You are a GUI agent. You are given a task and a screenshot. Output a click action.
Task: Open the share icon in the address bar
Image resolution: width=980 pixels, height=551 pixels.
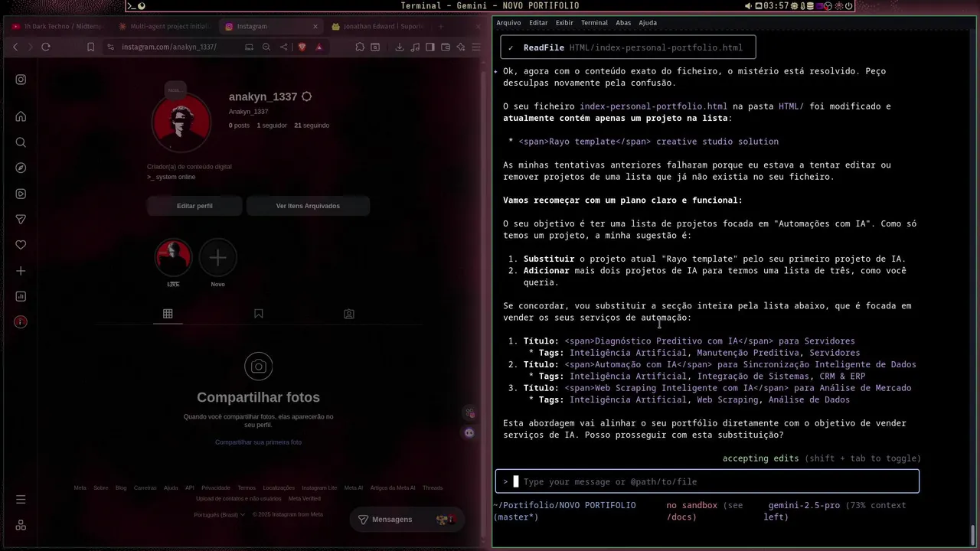(284, 47)
